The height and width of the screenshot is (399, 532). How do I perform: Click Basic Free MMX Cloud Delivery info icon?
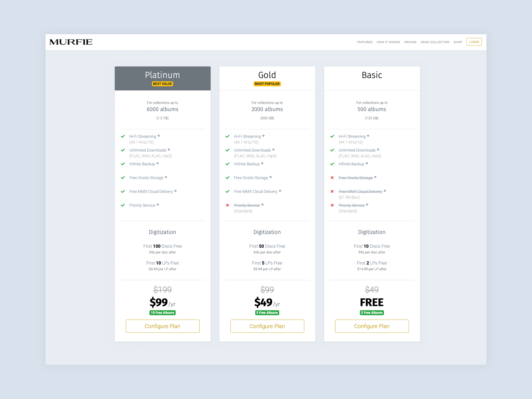[385, 191]
